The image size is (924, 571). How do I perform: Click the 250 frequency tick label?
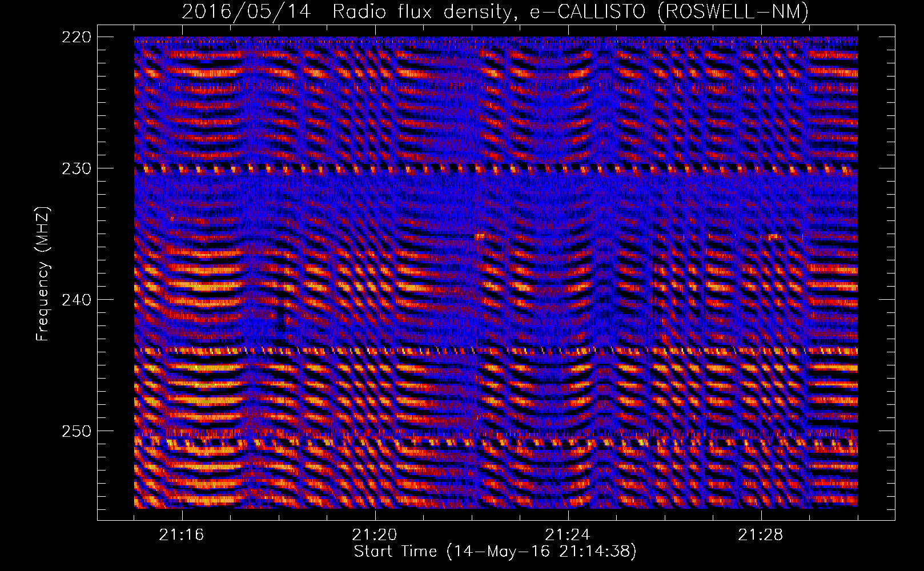[76, 431]
